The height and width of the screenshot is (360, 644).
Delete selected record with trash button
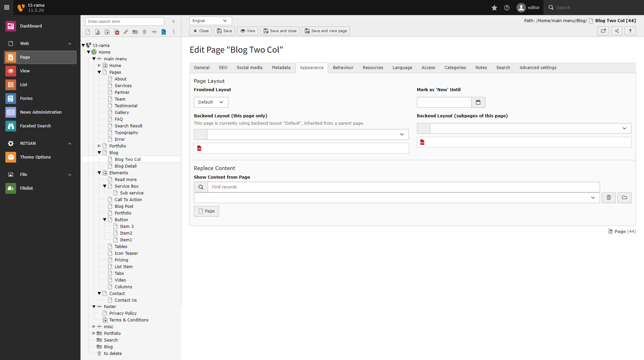pyautogui.click(x=608, y=198)
